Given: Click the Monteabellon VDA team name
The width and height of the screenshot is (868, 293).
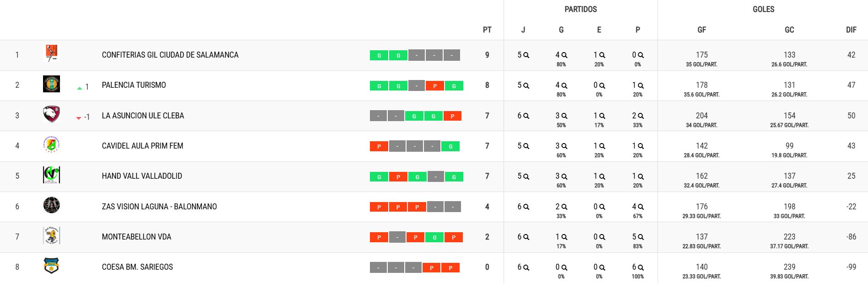Looking at the screenshot, I should click(136, 237).
